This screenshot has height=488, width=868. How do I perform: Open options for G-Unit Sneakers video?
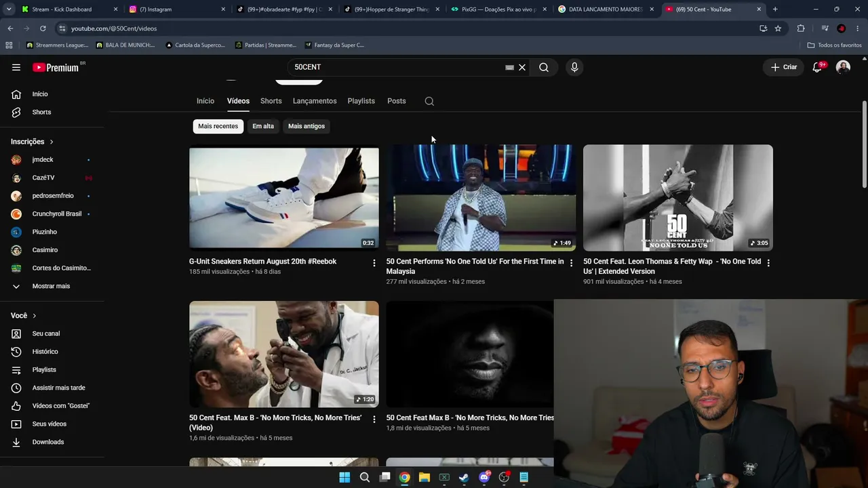(x=374, y=262)
